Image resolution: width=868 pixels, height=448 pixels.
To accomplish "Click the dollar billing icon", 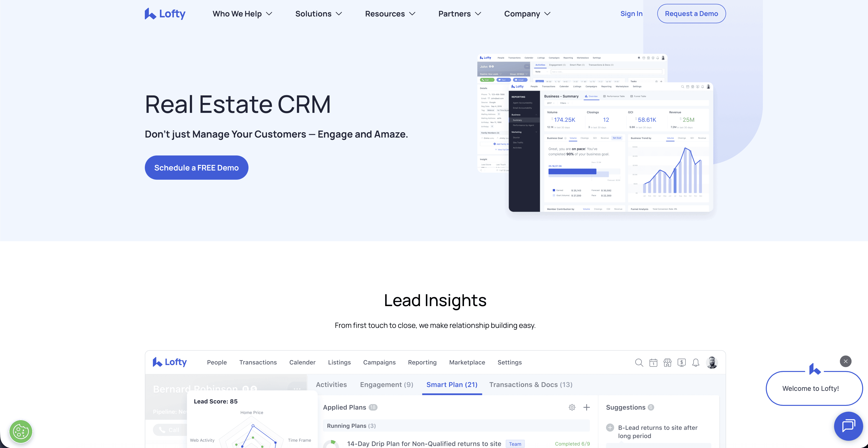I will coord(682,363).
